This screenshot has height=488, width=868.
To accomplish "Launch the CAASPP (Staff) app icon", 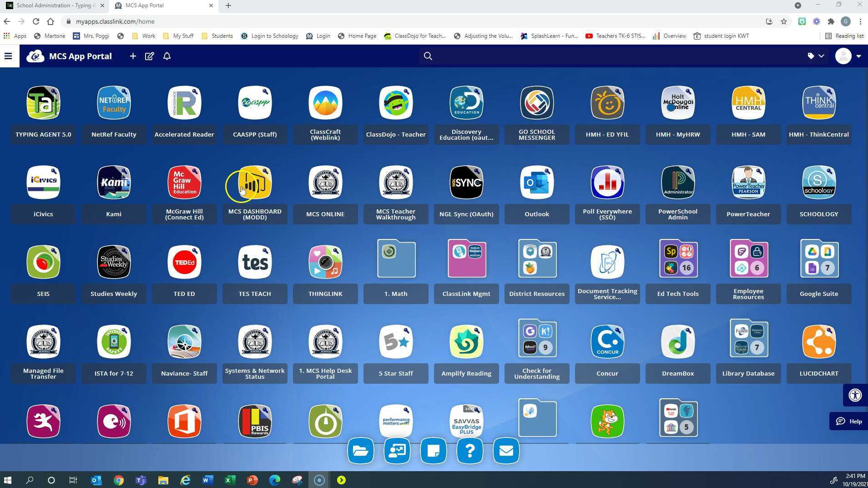I will [x=255, y=103].
